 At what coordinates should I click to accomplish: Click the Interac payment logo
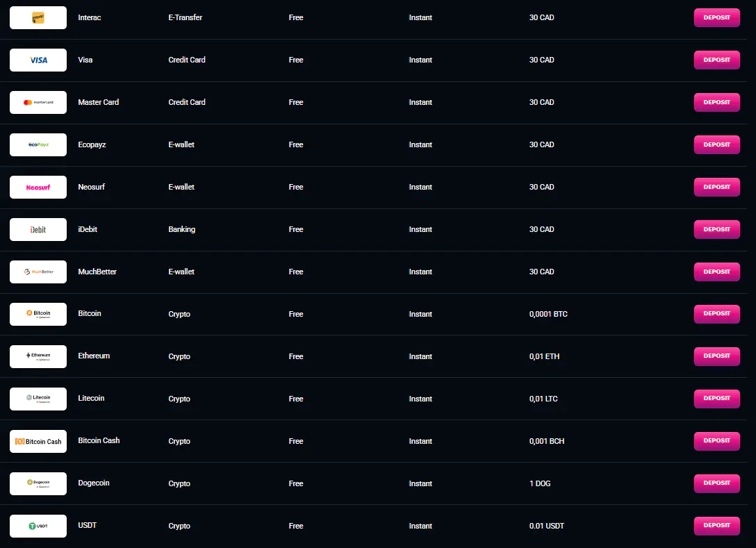coord(38,18)
